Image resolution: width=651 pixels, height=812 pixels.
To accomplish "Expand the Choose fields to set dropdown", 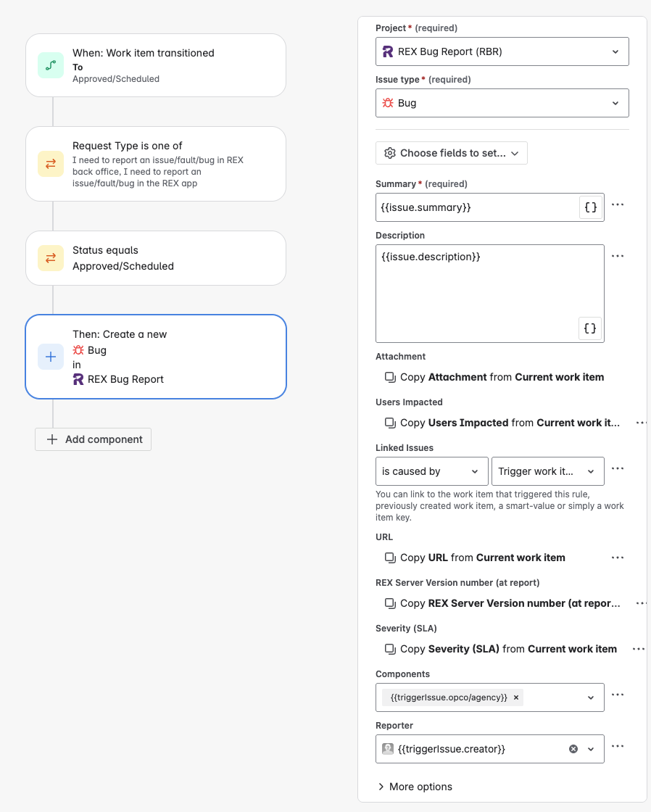I will 452,153.
